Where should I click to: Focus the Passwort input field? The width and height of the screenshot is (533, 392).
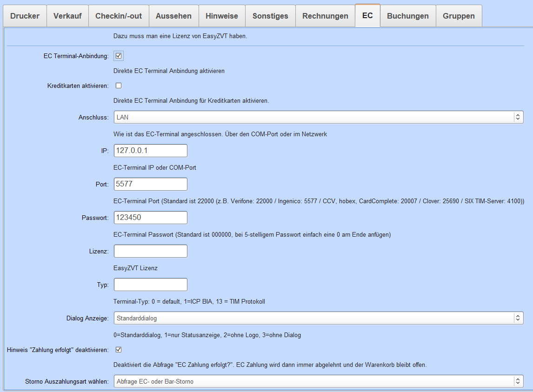[150, 218]
